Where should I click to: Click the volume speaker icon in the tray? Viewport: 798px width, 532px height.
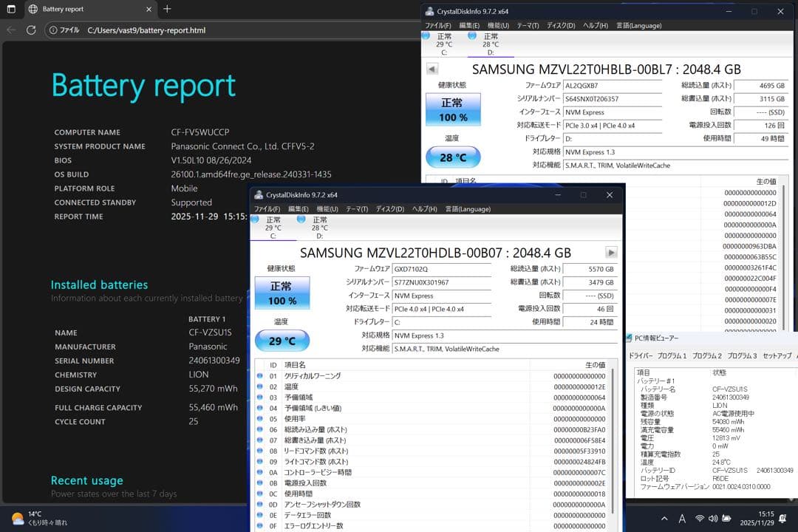(x=712, y=518)
